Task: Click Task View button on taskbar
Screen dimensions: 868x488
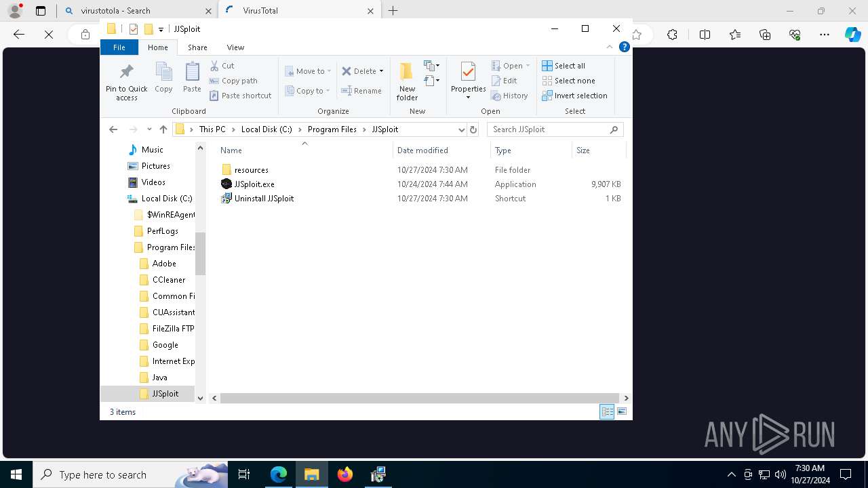Action: [x=244, y=474]
